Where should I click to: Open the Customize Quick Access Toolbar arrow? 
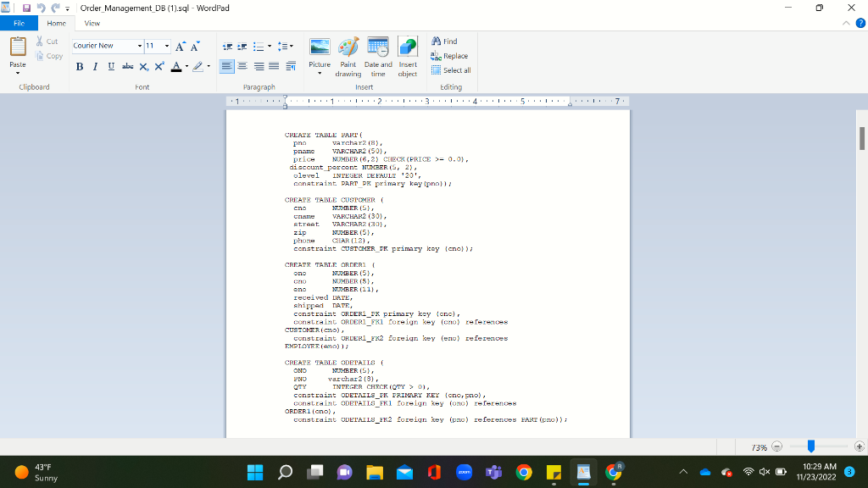tap(68, 8)
